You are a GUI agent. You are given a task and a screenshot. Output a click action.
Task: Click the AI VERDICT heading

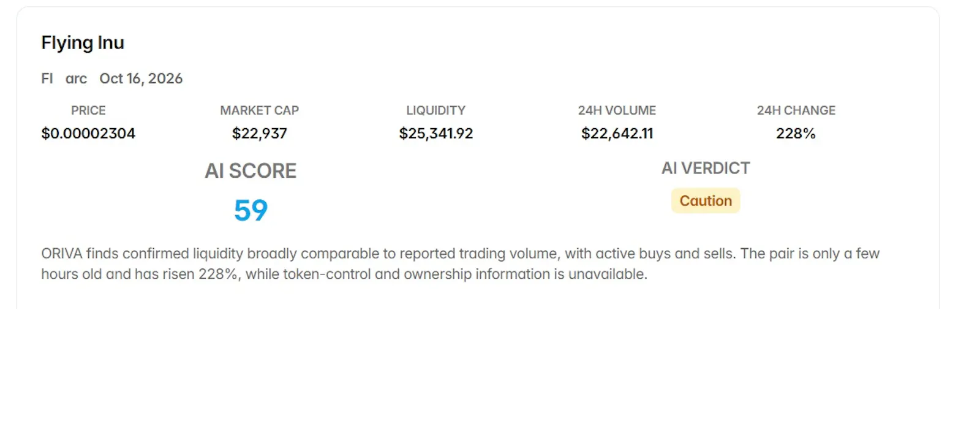tap(706, 168)
